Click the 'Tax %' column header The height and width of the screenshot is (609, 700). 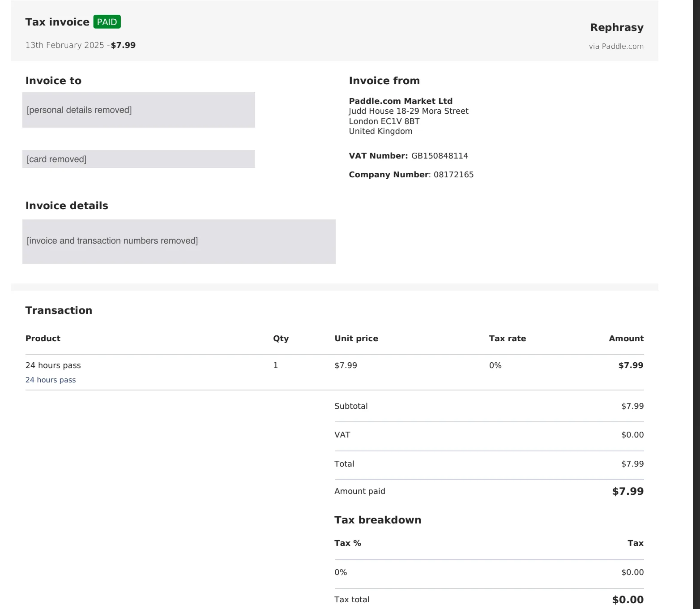[348, 543]
